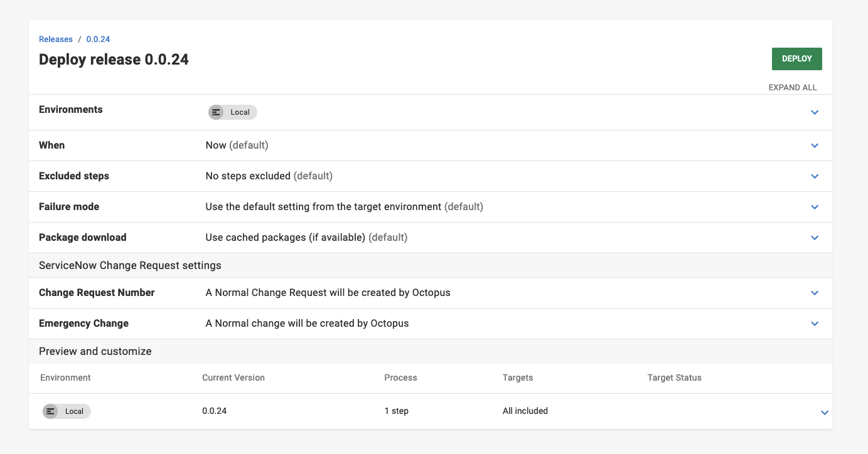
Task: Expand the Local row under Preview and customize
Action: [x=825, y=413]
